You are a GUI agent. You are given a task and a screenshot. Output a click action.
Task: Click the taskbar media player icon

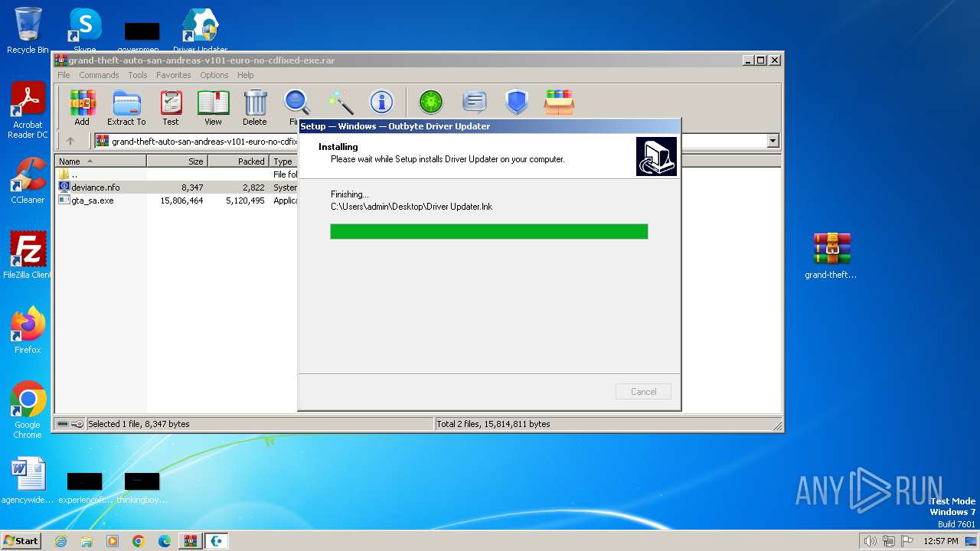click(113, 541)
